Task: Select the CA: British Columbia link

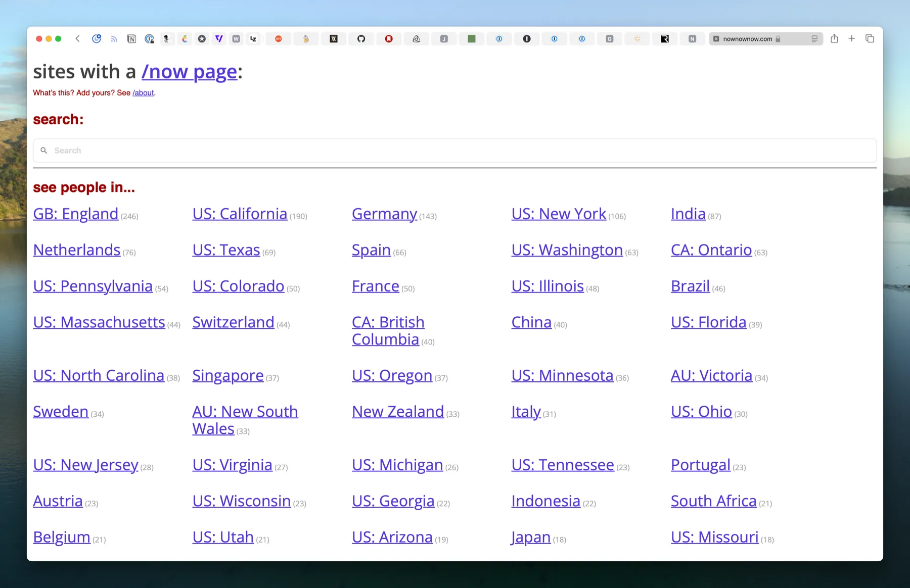Action: coord(388,330)
